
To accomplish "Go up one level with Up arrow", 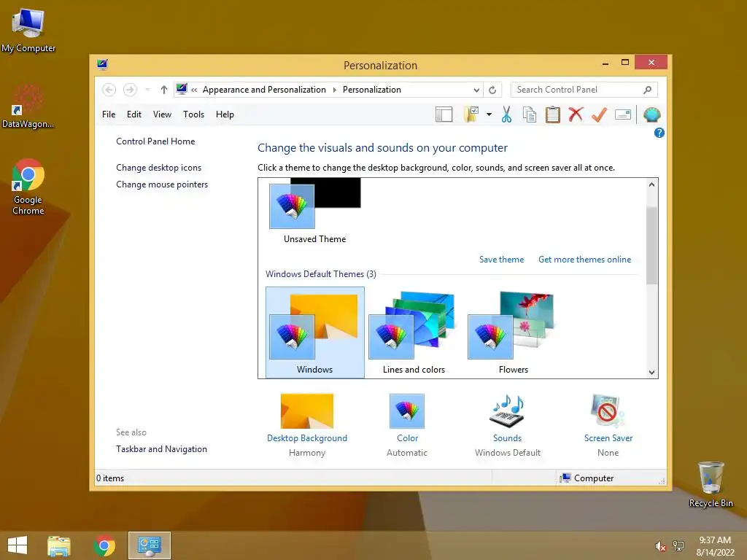I will [x=164, y=90].
